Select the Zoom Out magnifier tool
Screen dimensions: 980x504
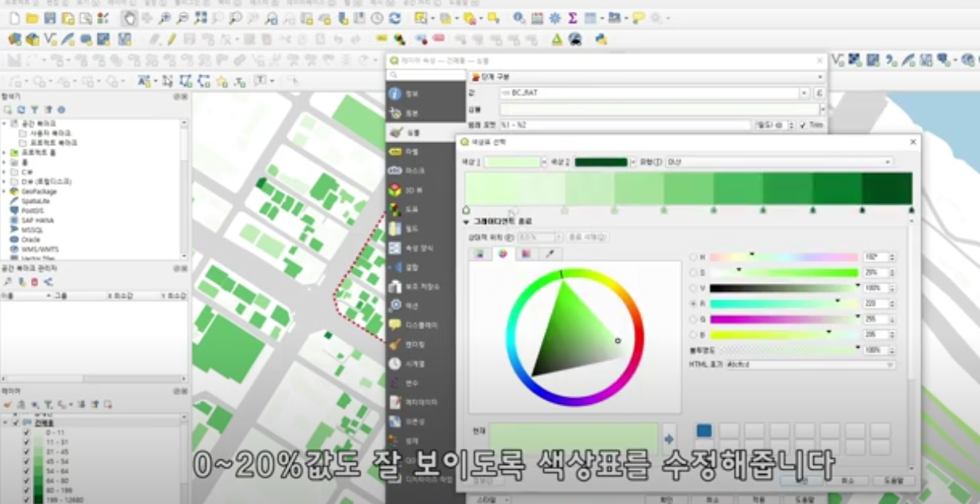click(183, 17)
